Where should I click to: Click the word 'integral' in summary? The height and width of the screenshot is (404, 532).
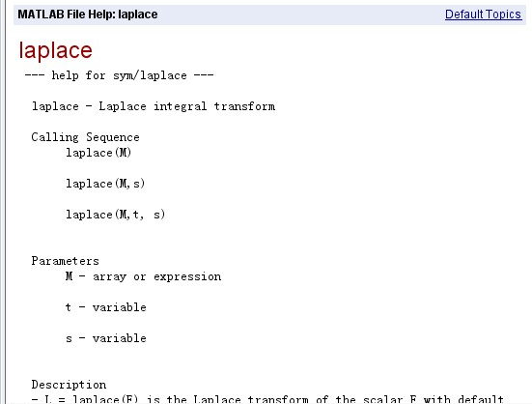181,106
